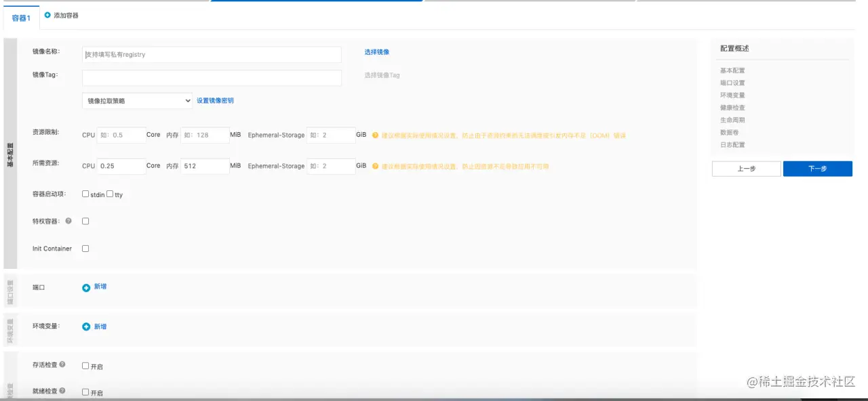Toggle the 特权容器 checkbox
This screenshot has height=401, width=868.
pyautogui.click(x=85, y=221)
